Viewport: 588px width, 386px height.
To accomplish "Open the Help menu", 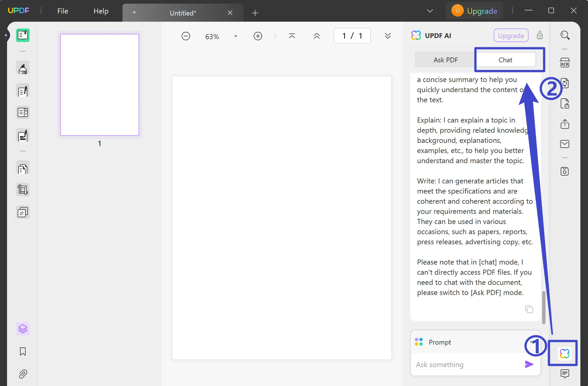I will tap(101, 11).
